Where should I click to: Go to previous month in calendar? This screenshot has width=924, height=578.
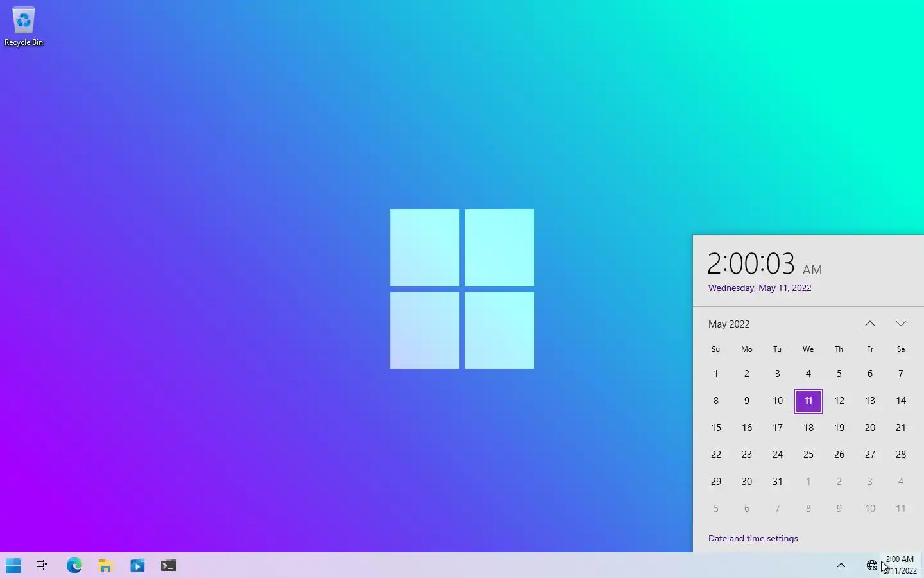tap(870, 324)
